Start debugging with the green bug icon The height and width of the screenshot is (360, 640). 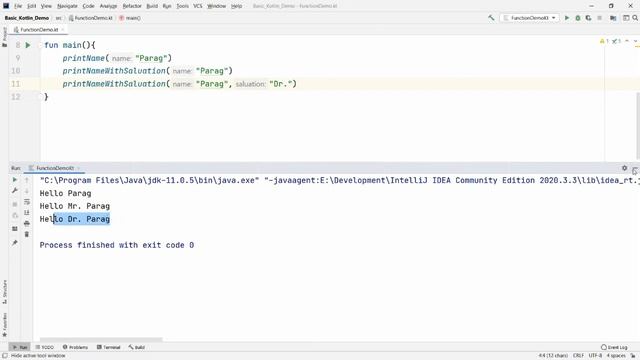tap(578, 18)
